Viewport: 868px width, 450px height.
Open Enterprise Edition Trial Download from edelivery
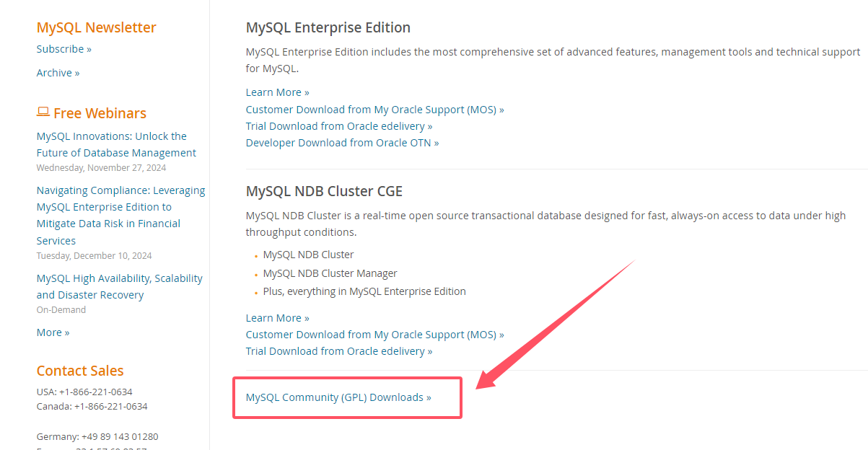[339, 126]
